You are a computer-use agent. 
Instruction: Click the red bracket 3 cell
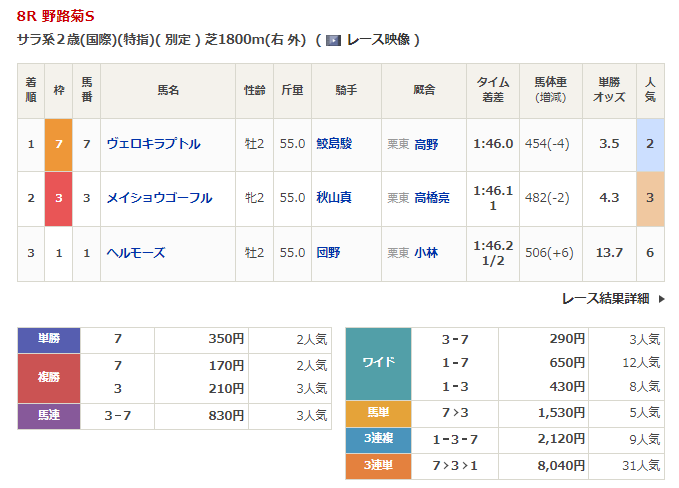click(x=59, y=198)
